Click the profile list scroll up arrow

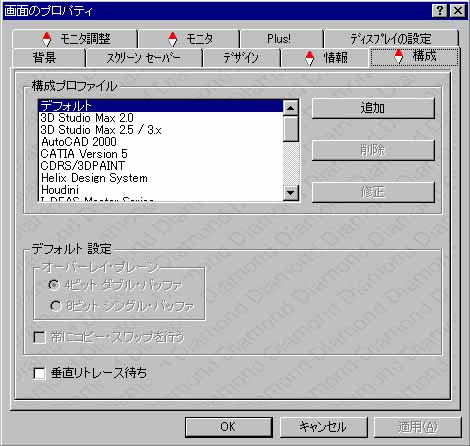291,108
